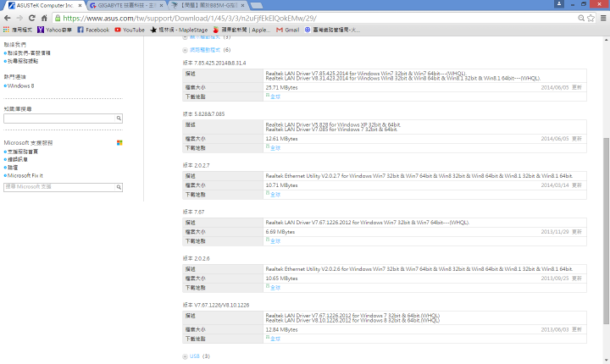Click the Microsoft Windows logo icon
This screenshot has height=364, width=610.
pos(119,143)
